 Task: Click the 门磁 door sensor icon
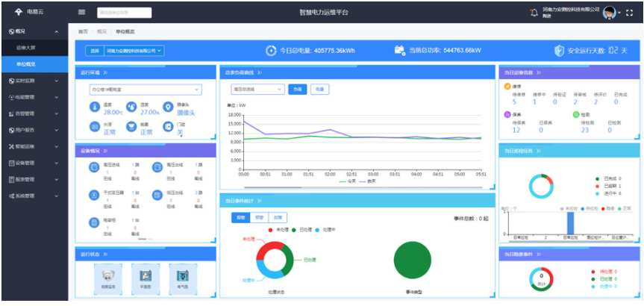point(169,128)
